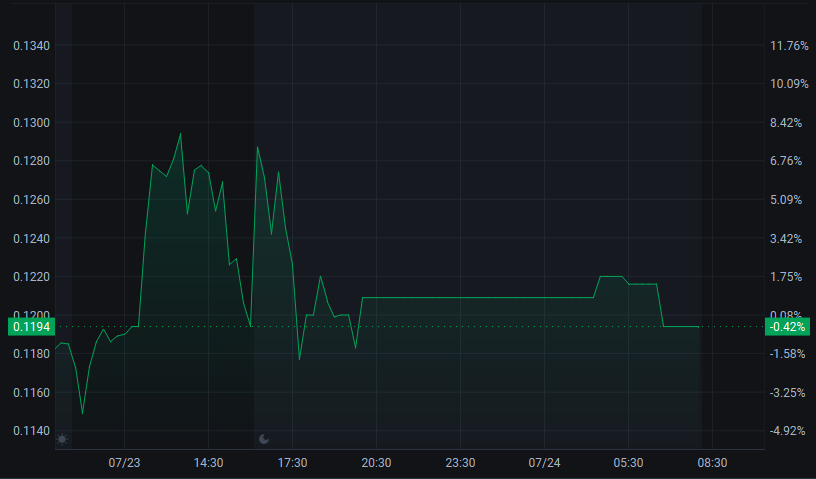Viewport: 816px width, 479px height.
Task: Click the 07/23 date label
Action: click(x=124, y=463)
